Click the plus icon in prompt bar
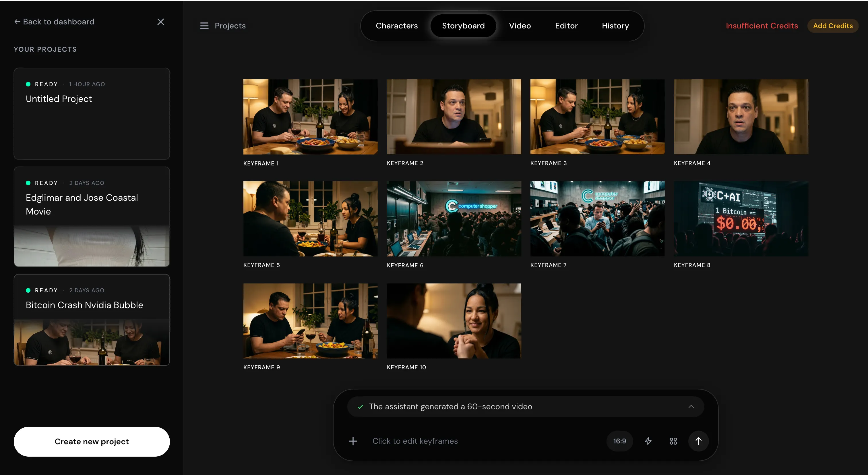868x475 pixels. point(353,441)
